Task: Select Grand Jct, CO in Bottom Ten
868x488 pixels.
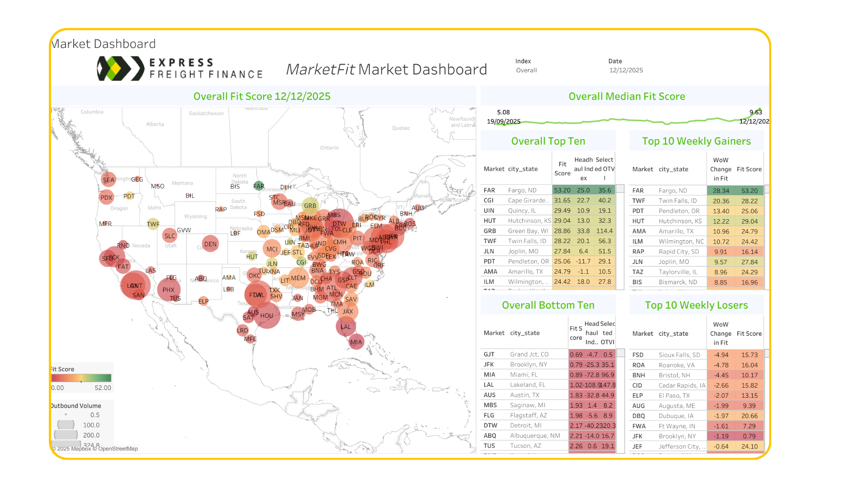Action: [529, 355]
